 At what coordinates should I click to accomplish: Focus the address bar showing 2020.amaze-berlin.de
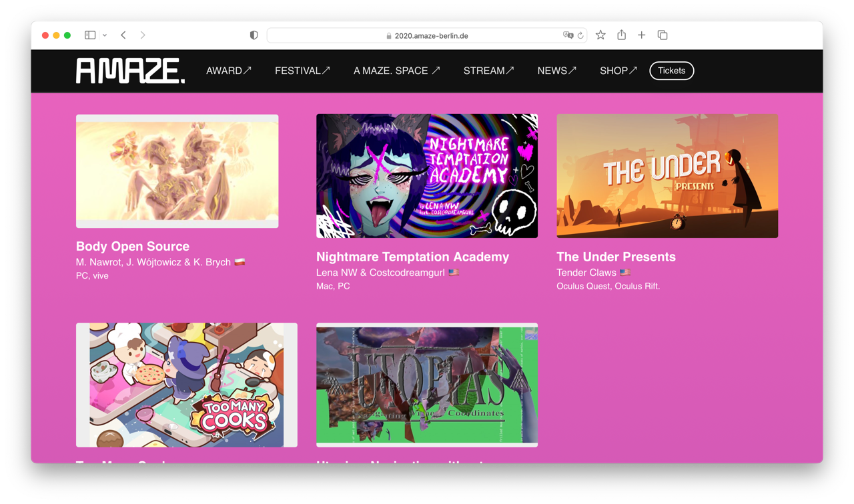427,35
